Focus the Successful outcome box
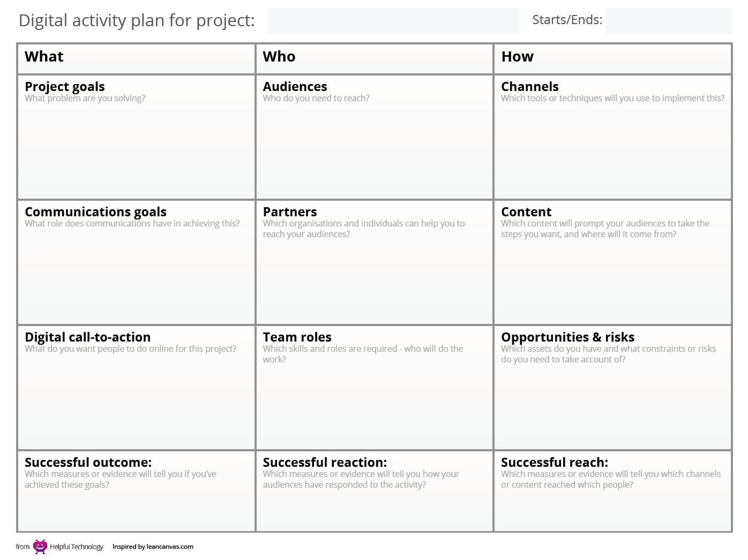This screenshot has height=560, width=748. pyautogui.click(x=136, y=491)
